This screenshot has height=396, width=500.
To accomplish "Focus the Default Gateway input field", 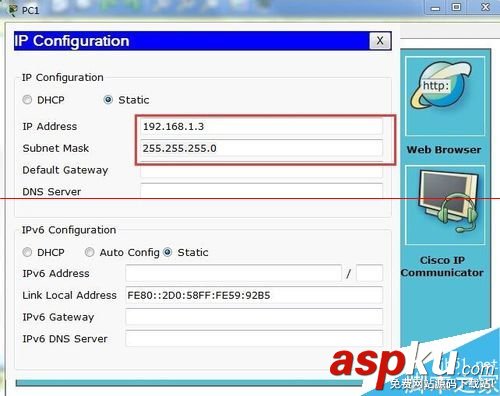I will (x=261, y=170).
